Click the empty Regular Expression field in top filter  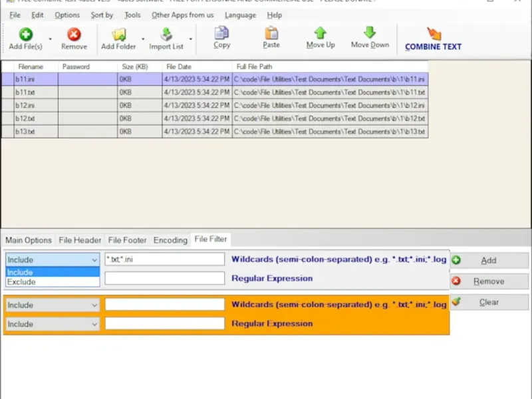pyautogui.click(x=164, y=278)
